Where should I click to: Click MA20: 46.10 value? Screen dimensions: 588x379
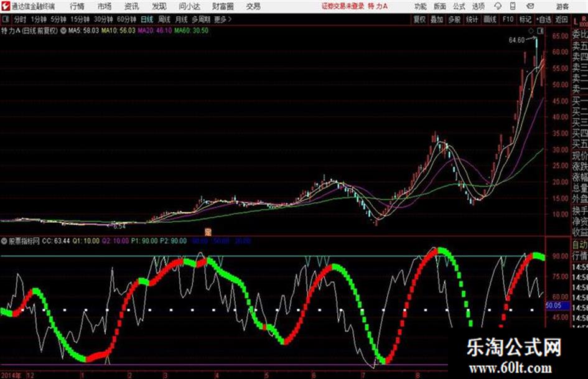point(154,30)
